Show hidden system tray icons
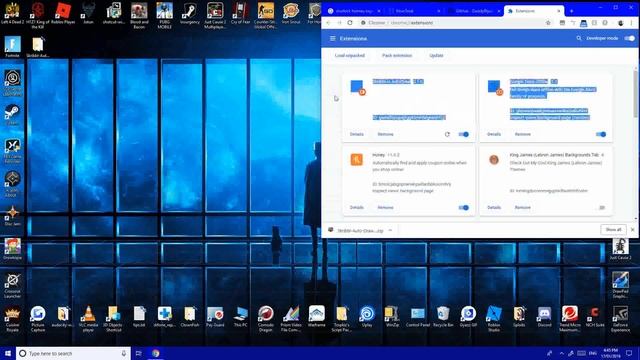Image resolution: width=640 pixels, height=360 pixels. (562, 353)
